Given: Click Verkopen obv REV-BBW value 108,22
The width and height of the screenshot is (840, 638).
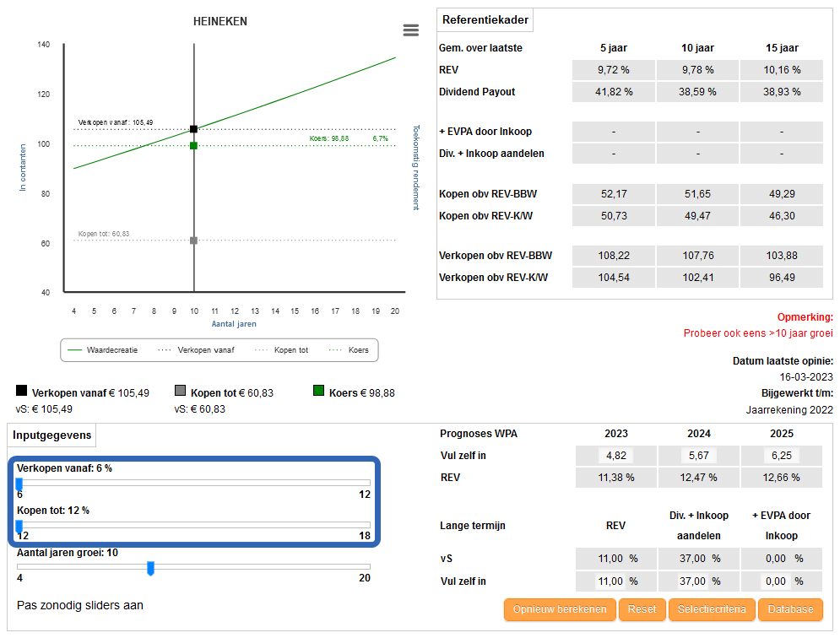Looking at the screenshot, I should click(x=614, y=256).
